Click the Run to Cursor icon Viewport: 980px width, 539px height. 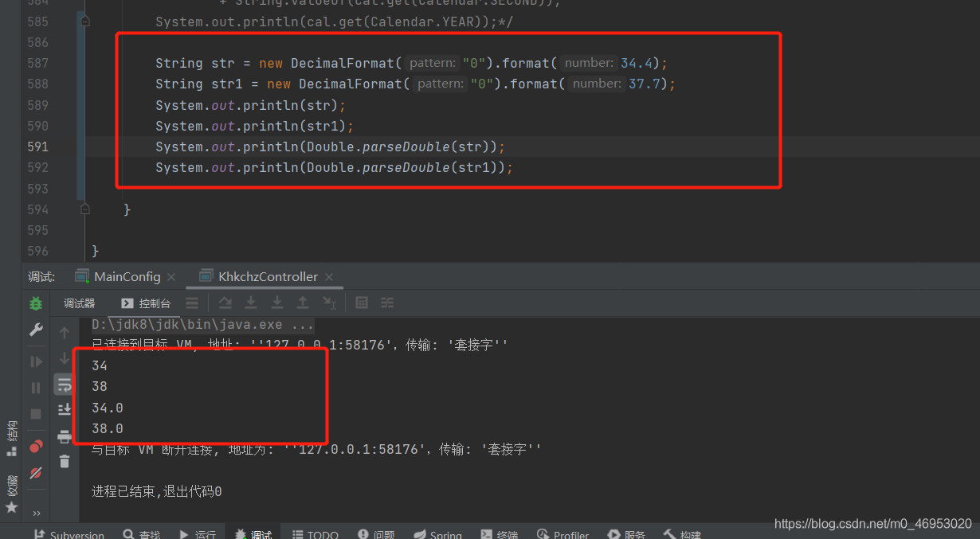[329, 303]
